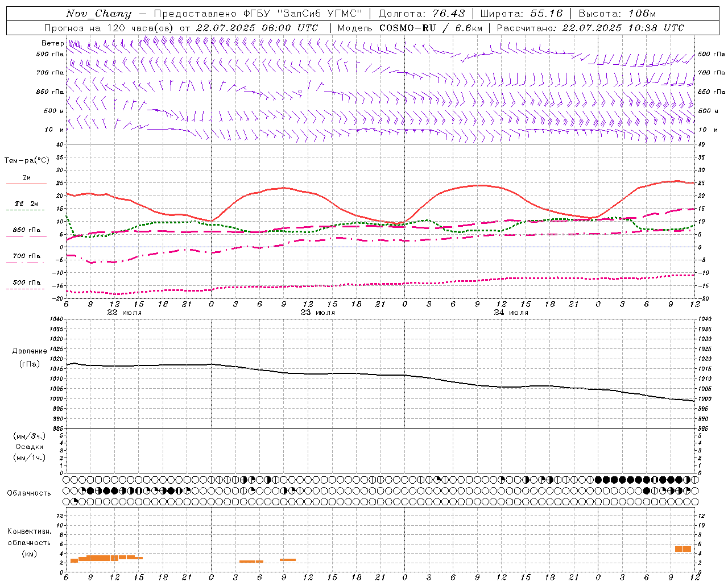Image resolution: width=728 pixels, height=582 pixels.
Task: Click the 23 июля date label
Action: tap(318, 313)
